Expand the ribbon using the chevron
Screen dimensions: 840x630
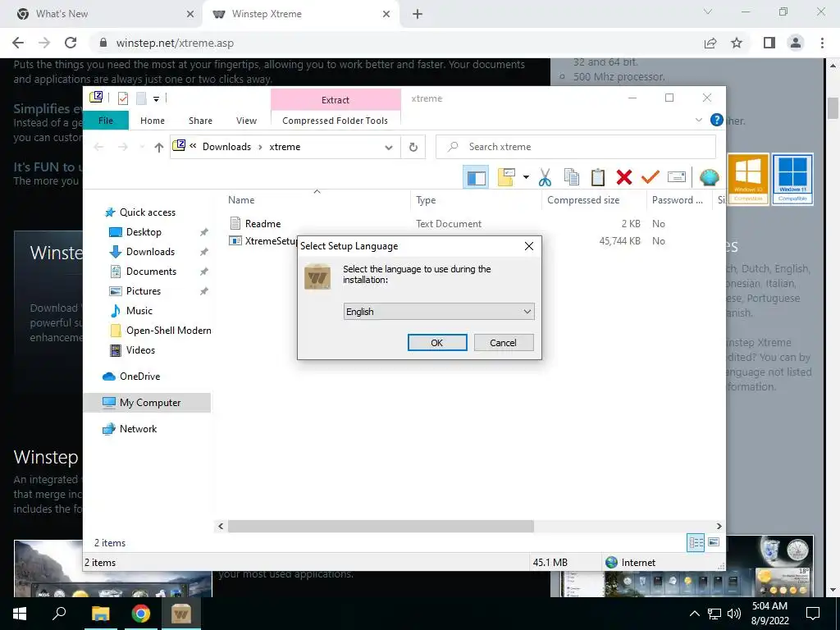[x=699, y=120]
